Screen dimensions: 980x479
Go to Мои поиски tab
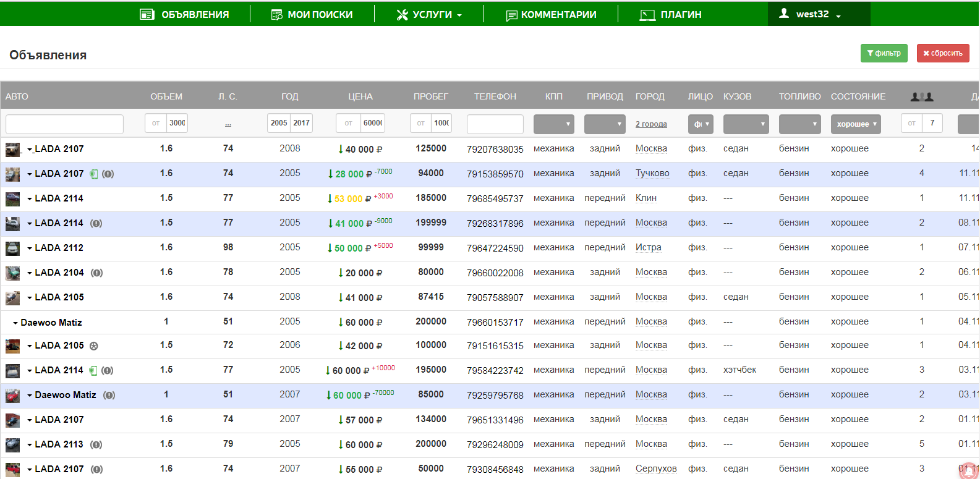pos(312,14)
